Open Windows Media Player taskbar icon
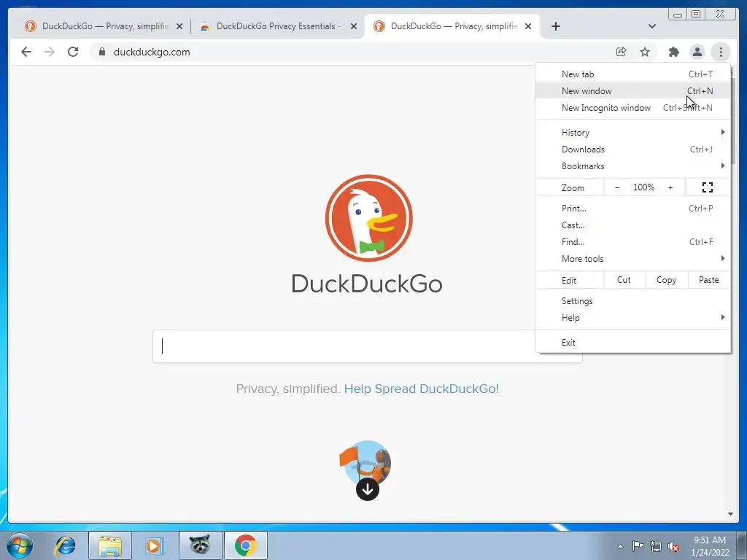Screen dimensions: 747x560 point(155,545)
